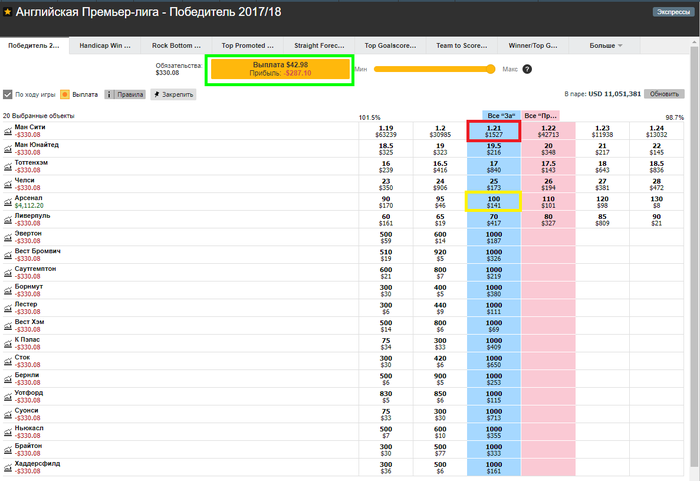Select the Победитель 2... tab
The height and width of the screenshot is (481, 700).
coord(34,46)
